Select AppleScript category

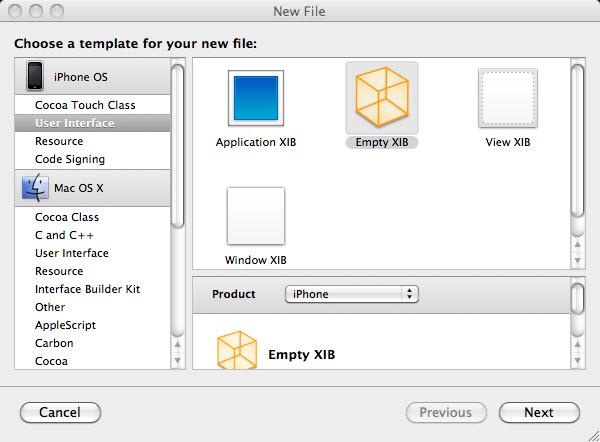pos(93,325)
